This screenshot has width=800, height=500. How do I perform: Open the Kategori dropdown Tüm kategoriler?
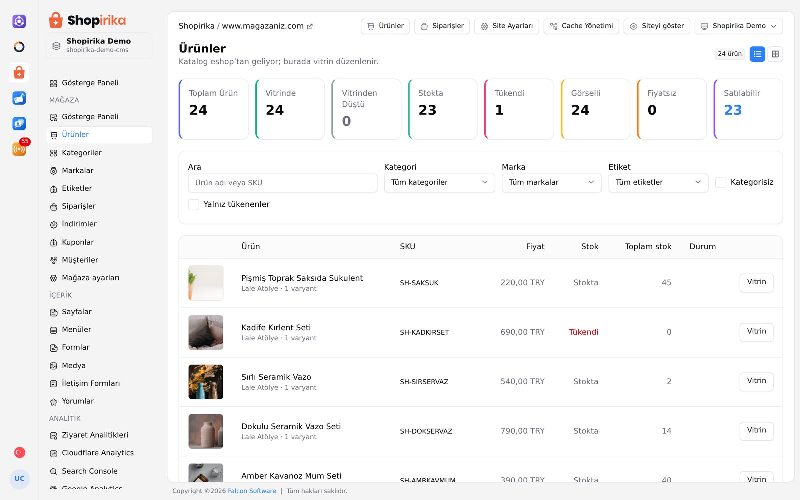pos(439,182)
